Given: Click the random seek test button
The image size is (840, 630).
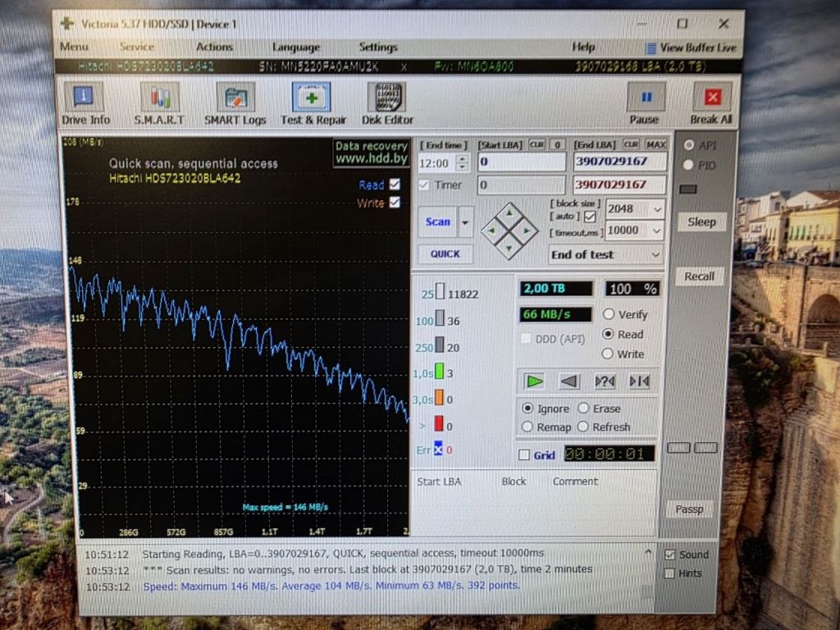Looking at the screenshot, I should tap(604, 381).
